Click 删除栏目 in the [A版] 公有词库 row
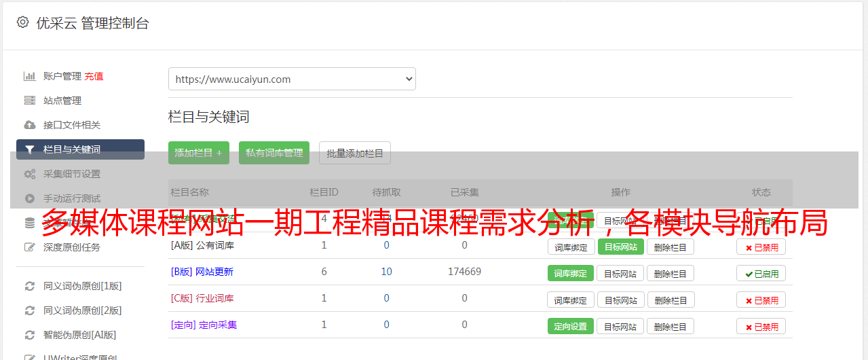 coord(671,247)
